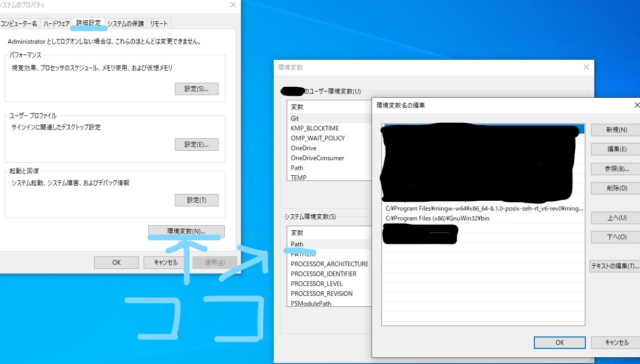
Task: Confirm path edits with OK
Action: pyautogui.click(x=559, y=342)
